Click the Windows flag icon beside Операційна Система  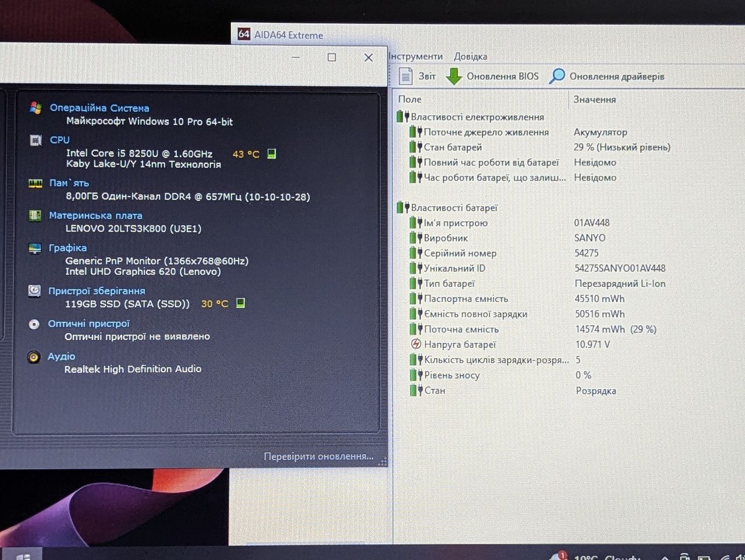[x=36, y=108]
